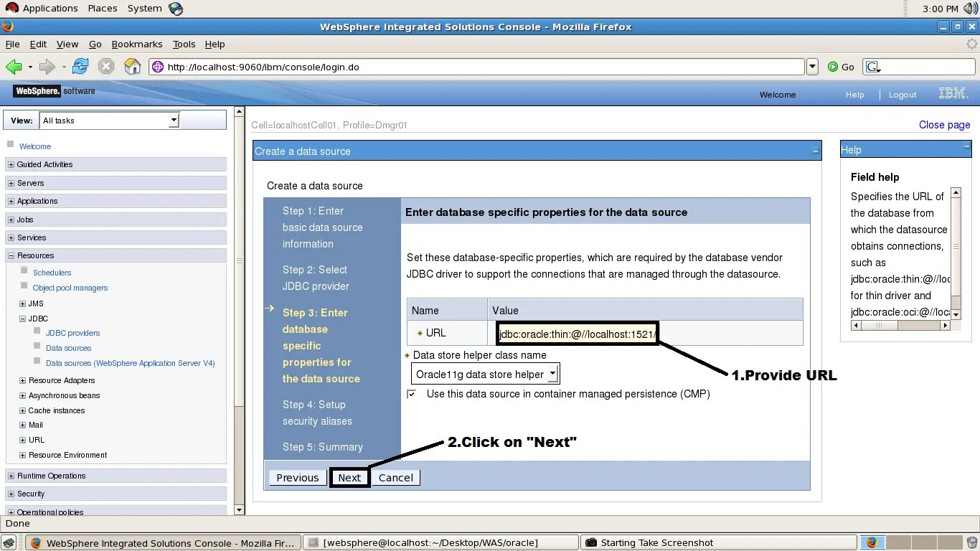Click the Help panel vertical scrollbar
Viewport: 980px width, 551px height.
click(956, 253)
